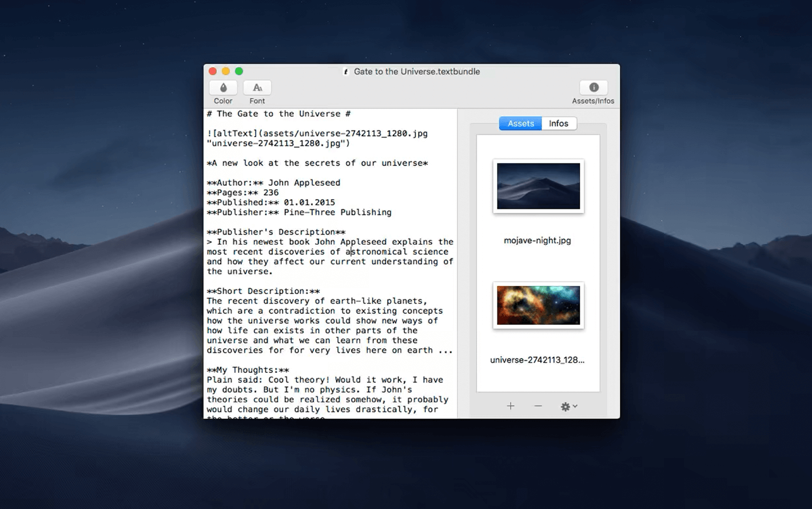Click the window title Gate to the Universe.textbundle
Image resolution: width=812 pixels, height=509 pixels.
point(417,72)
